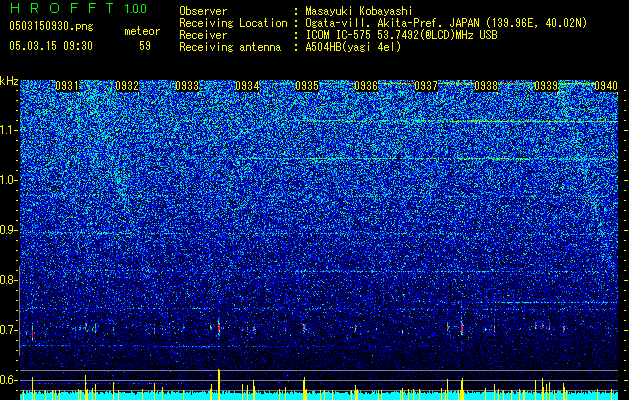Click the 0932 time marker

tap(127, 86)
